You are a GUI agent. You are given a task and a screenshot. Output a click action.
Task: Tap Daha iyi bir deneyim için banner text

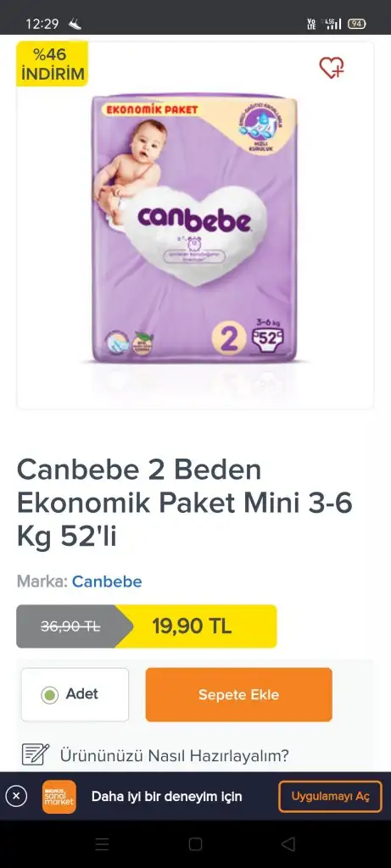[x=167, y=797]
